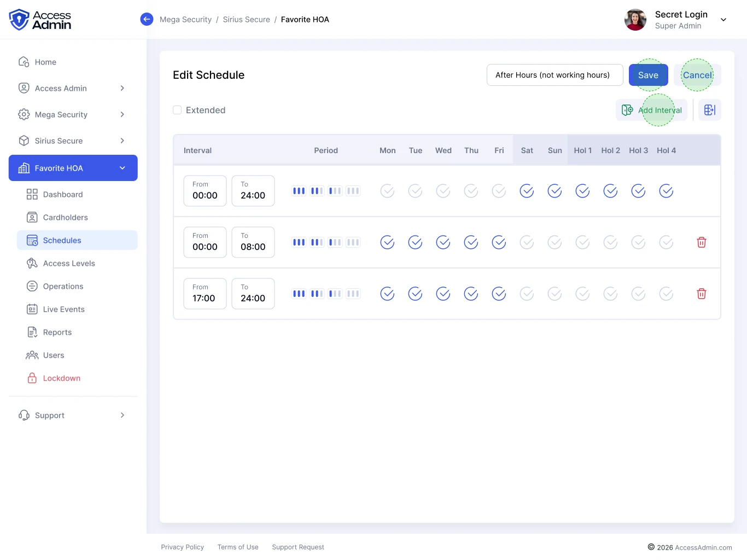747x560 pixels.
Task: Open Terms of Use footer link
Action: [238, 547]
